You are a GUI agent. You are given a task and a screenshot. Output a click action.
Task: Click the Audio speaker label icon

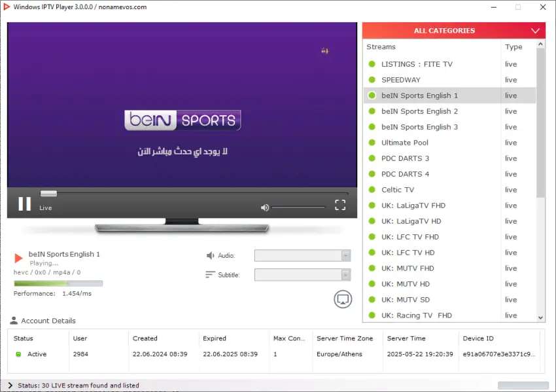[x=210, y=255]
